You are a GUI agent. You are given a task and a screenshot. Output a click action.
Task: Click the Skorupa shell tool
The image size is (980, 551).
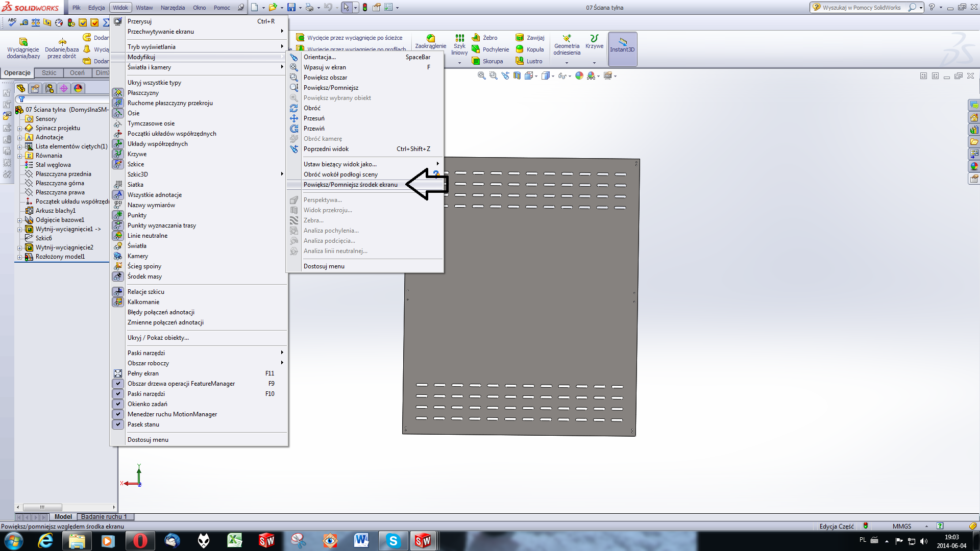487,61
